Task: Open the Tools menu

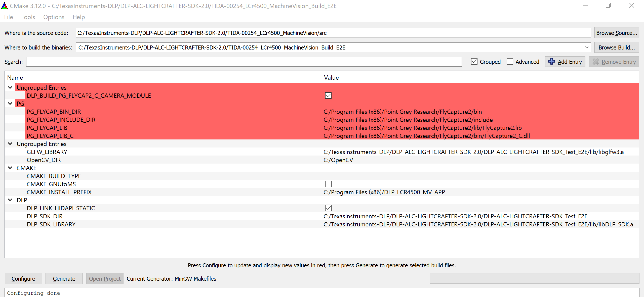Action: coord(28,17)
